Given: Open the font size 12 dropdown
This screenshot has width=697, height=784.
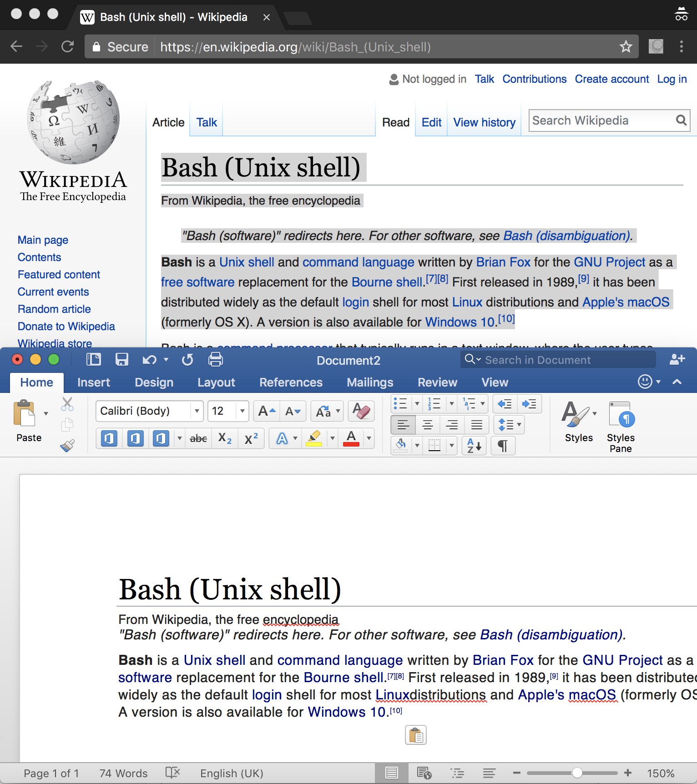Looking at the screenshot, I should click(x=242, y=411).
